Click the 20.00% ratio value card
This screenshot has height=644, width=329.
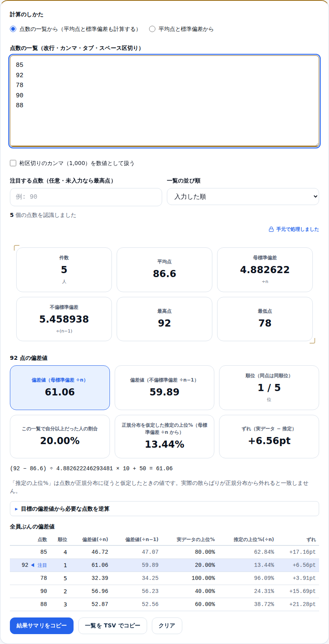60,437
